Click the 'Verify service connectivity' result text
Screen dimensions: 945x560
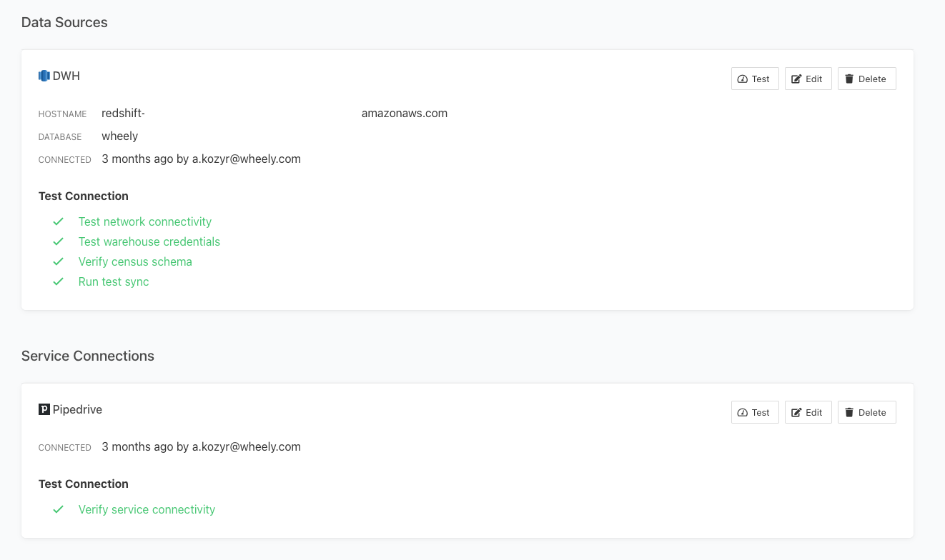click(147, 509)
